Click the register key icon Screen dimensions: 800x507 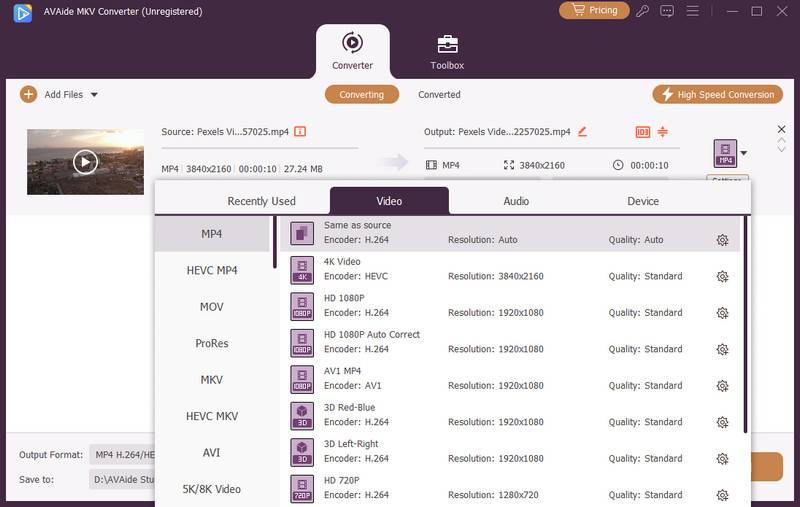pos(642,11)
